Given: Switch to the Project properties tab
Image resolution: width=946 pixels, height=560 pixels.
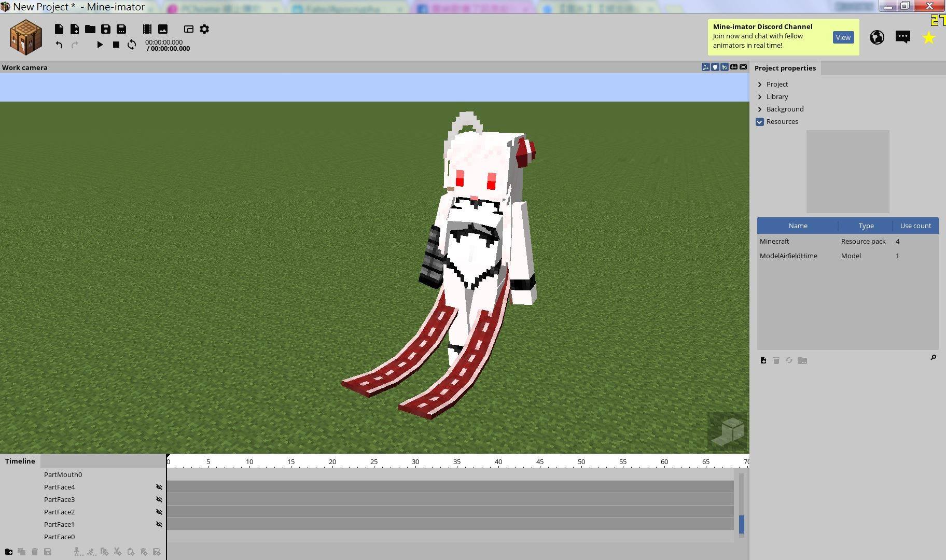Looking at the screenshot, I should 785,68.
